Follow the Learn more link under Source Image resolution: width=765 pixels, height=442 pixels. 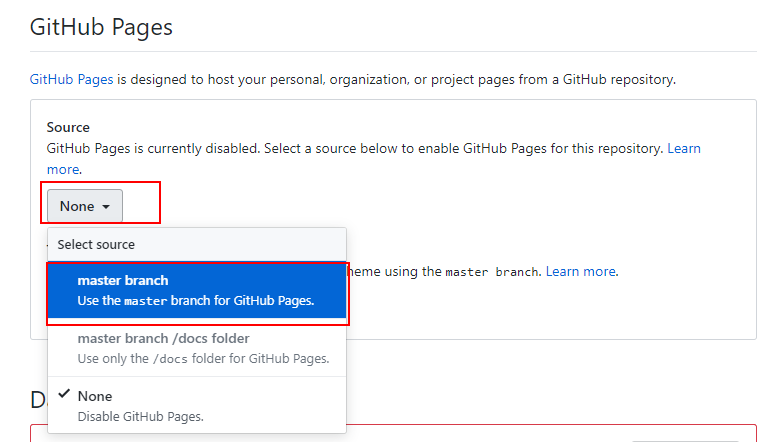684,148
